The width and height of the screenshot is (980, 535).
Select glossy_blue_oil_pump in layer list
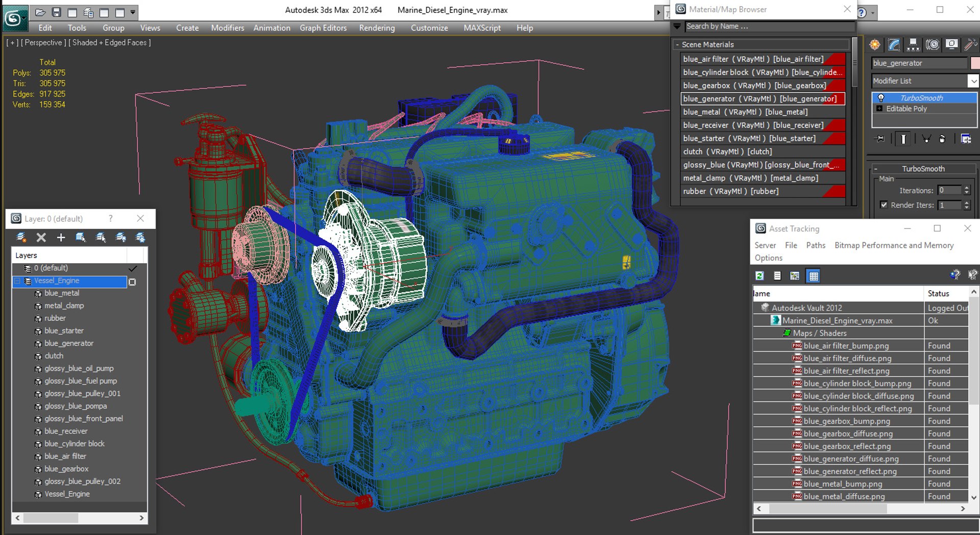click(79, 369)
